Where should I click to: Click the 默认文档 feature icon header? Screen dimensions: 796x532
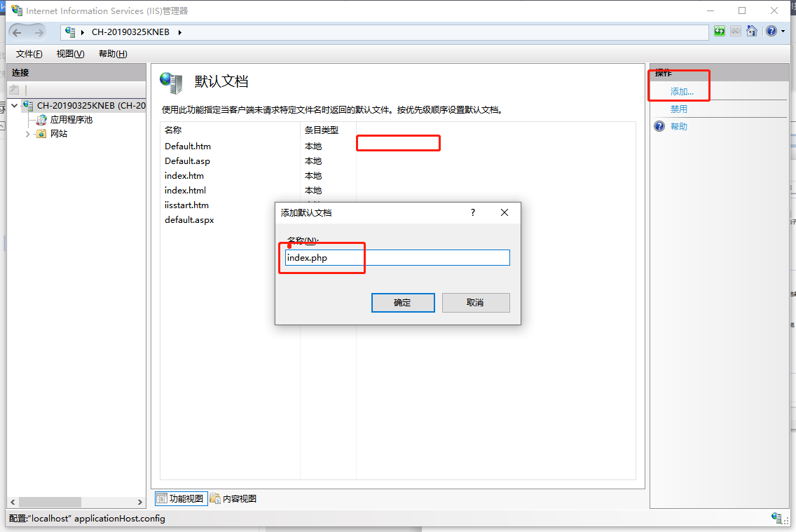pyautogui.click(x=170, y=82)
